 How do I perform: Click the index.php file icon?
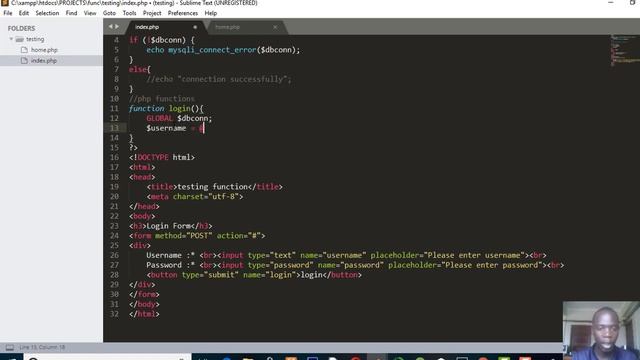tap(24, 60)
